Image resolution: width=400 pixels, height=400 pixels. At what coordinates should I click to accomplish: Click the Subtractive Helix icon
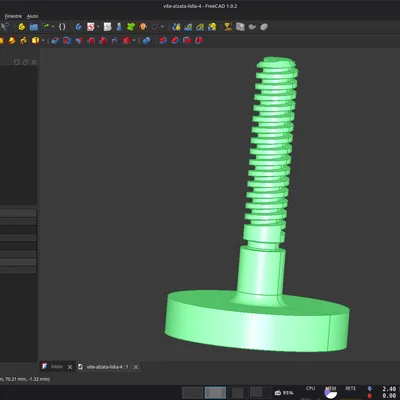click(115, 41)
